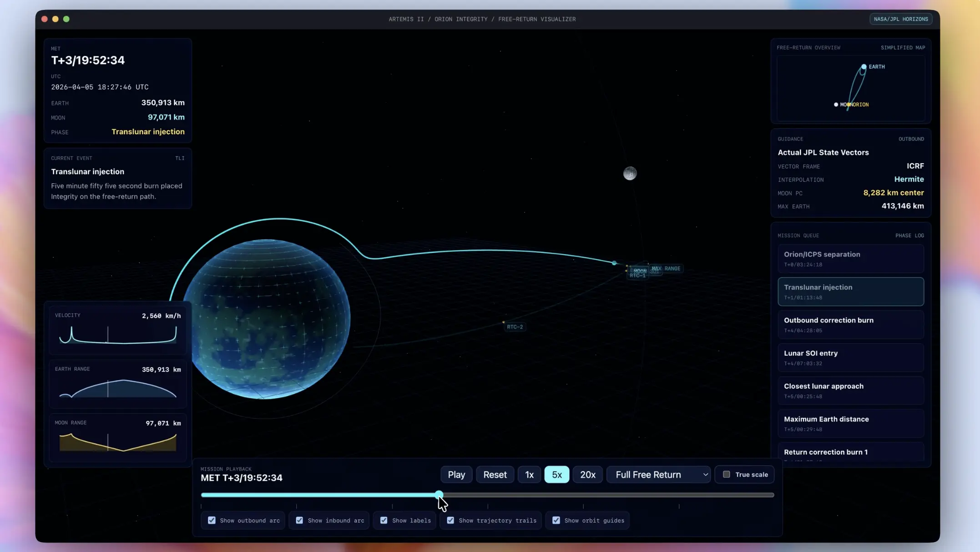Click the Moon range chart
Screen dimensions: 980x552
(x=118, y=442)
